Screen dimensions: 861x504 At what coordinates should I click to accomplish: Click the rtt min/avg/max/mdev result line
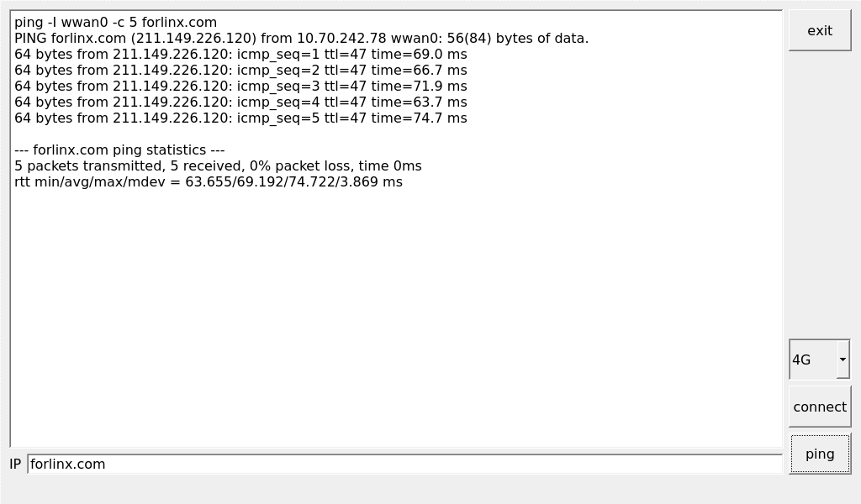coord(209,181)
